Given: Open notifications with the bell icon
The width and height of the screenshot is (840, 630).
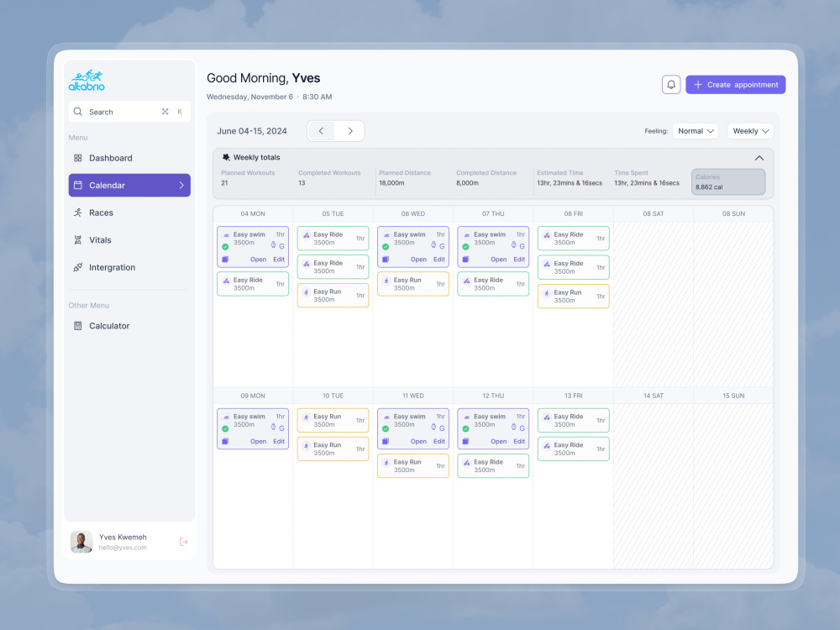Looking at the screenshot, I should coord(670,85).
